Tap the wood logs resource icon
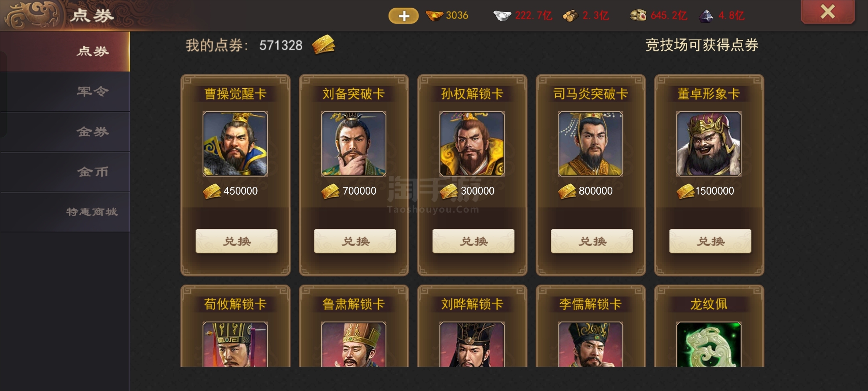This screenshot has width=868, height=391. point(570,16)
